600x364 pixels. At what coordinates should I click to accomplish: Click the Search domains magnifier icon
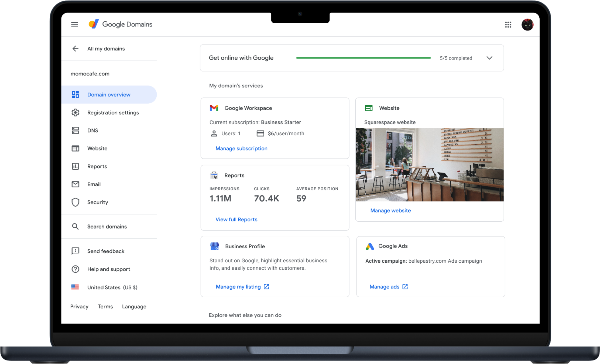75,226
